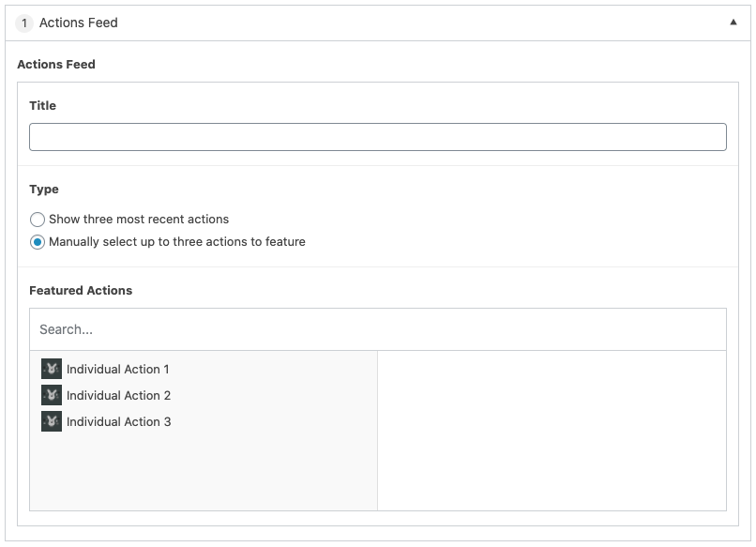Click the Featured Actions heading label
Viewport: 756px width, 547px height.
[81, 290]
